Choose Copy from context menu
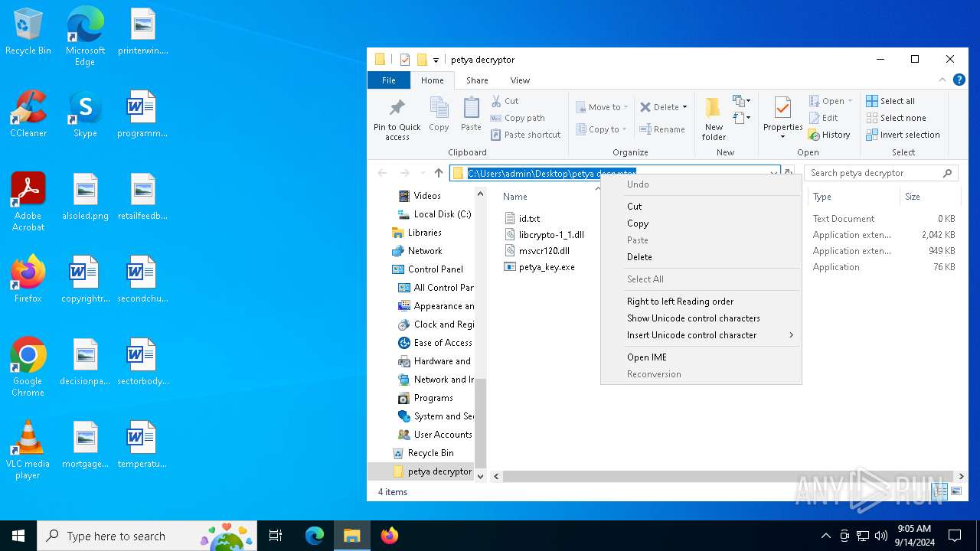Viewport: 980px width, 551px height. 701,223
